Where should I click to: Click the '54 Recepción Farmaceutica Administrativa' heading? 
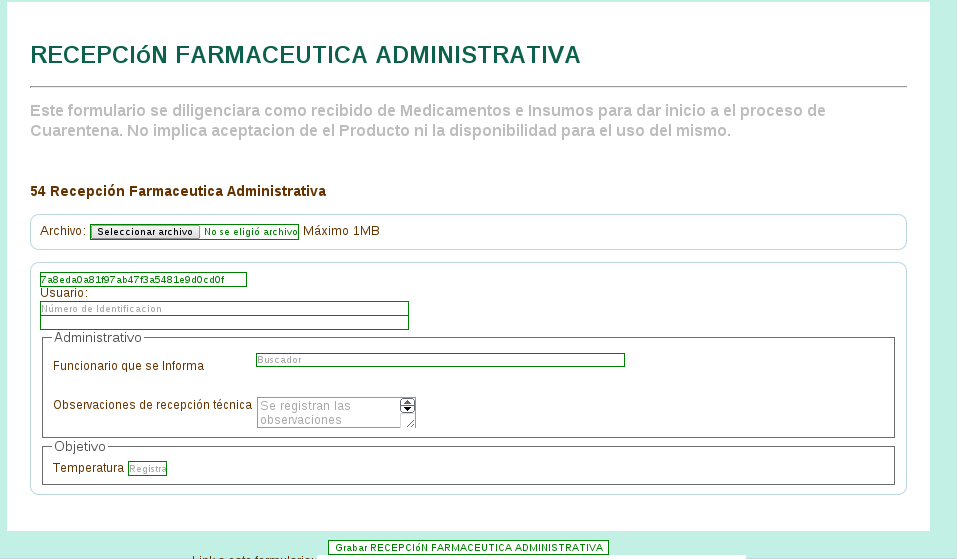[x=178, y=191]
